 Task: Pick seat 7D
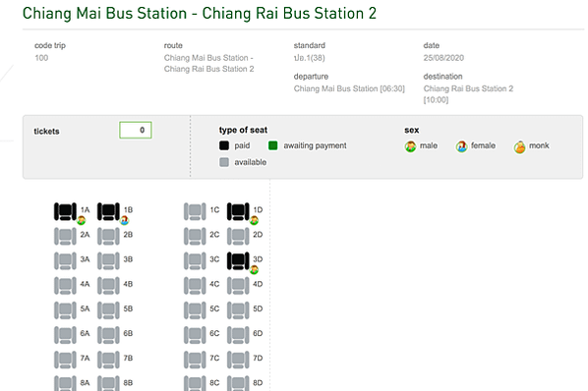click(238, 360)
